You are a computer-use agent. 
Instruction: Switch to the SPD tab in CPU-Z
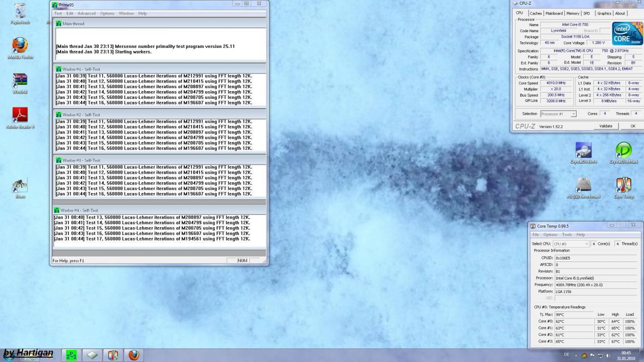coord(586,13)
